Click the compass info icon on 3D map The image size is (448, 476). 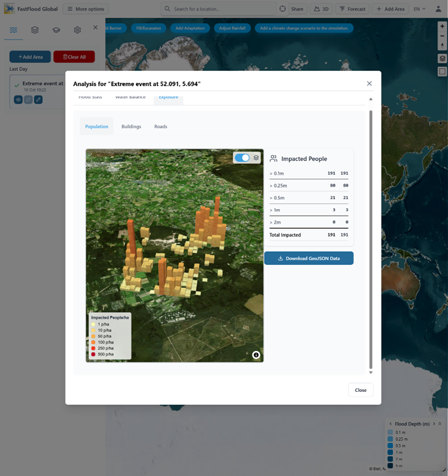(256, 355)
